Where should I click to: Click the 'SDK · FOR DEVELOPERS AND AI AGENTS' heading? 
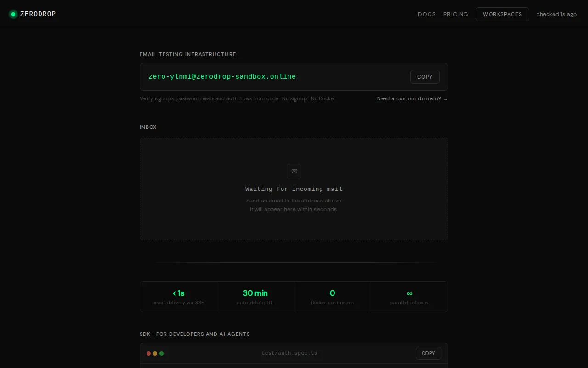click(195, 334)
